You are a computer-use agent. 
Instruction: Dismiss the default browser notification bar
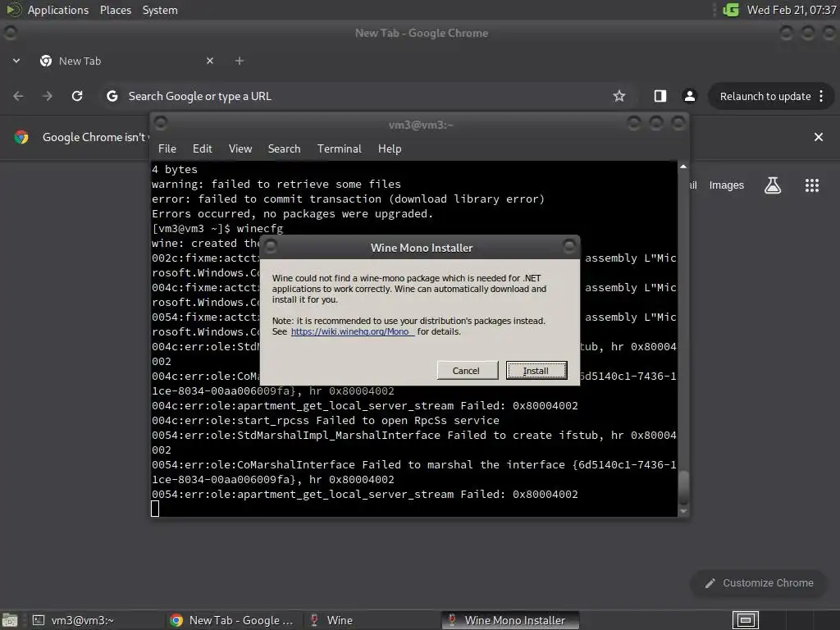pyautogui.click(x=819, y=137)
